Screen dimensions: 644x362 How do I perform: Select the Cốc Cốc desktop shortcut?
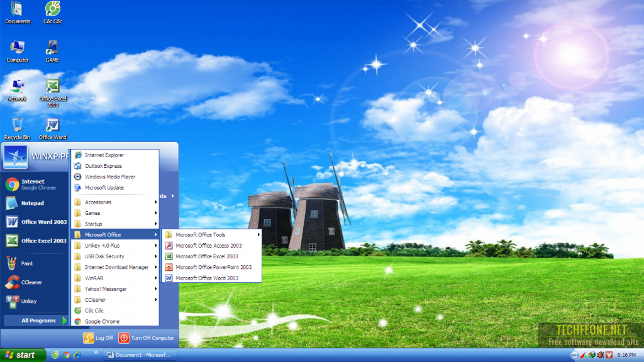point(53,13)
